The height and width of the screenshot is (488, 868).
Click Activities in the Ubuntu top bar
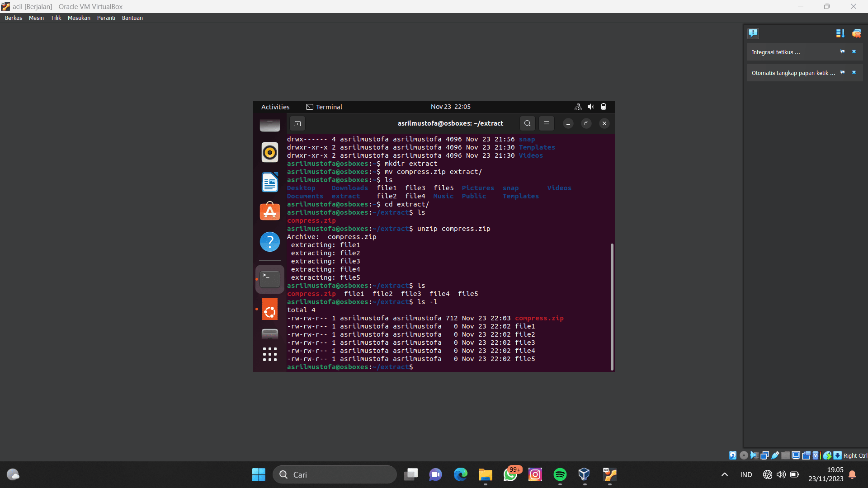tap(275, 107)
